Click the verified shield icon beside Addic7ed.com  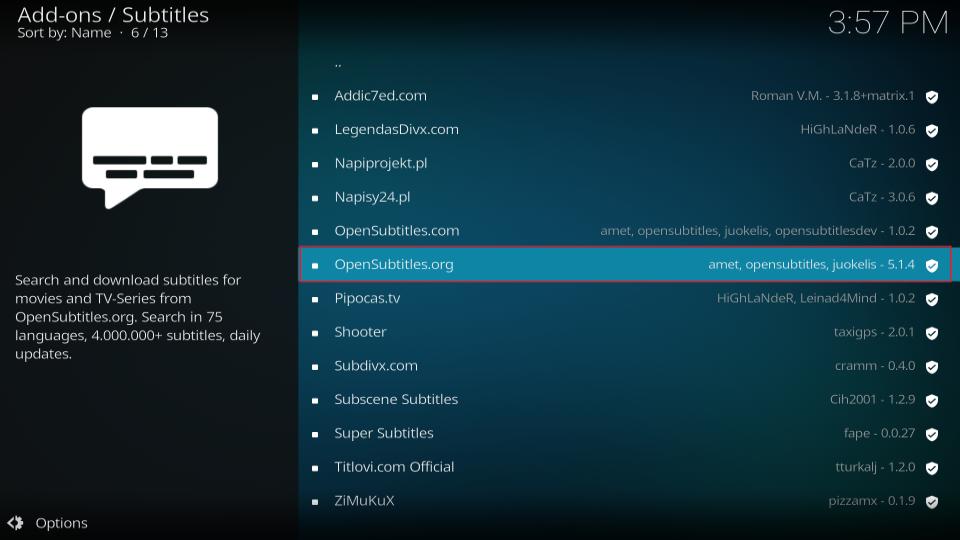931,97
